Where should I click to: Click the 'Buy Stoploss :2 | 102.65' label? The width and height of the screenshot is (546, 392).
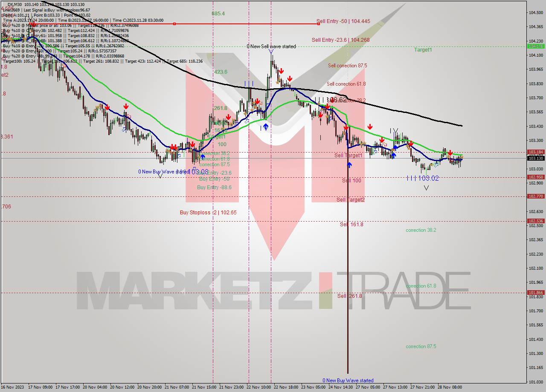pyautogui.click(x=208, y=213)
